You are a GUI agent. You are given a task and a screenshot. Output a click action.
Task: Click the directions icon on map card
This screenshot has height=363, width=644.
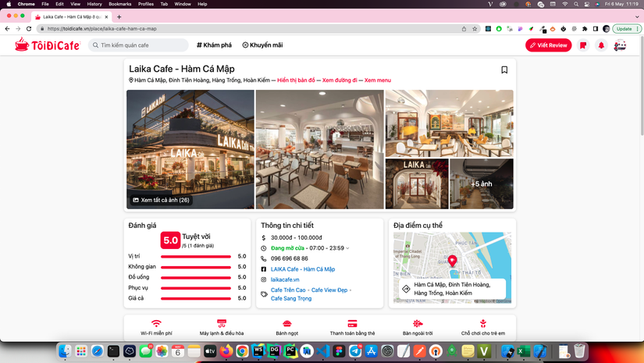tap(406, 289)
